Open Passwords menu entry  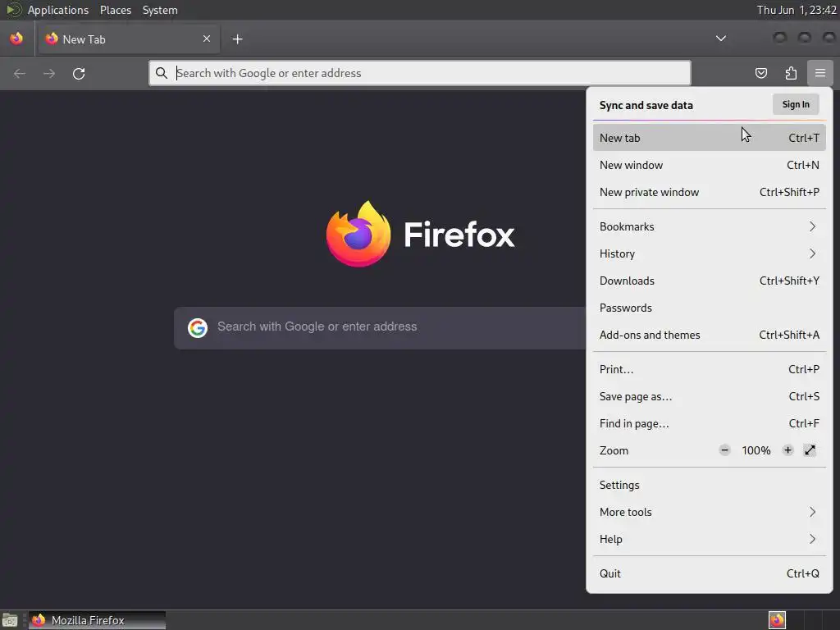pos(710,308)
